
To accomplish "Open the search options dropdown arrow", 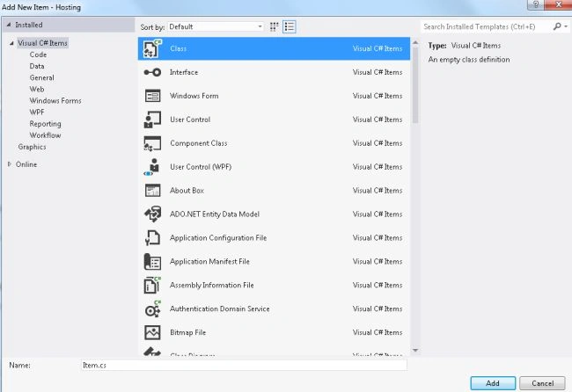I will tap(566, 26).
